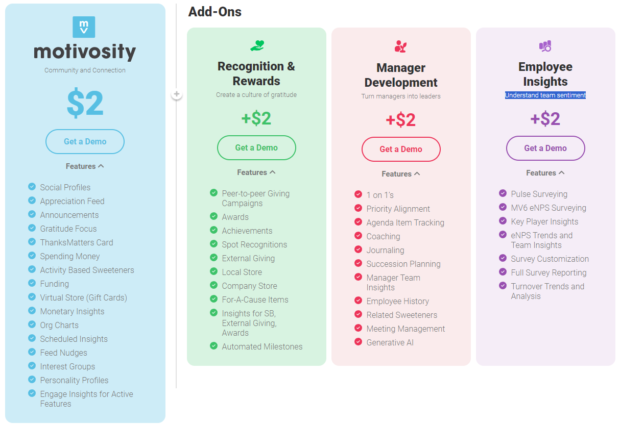
Task: Click Get a Demo under Employee Insights
Action: pyautogui.click(x=545, y=148)
